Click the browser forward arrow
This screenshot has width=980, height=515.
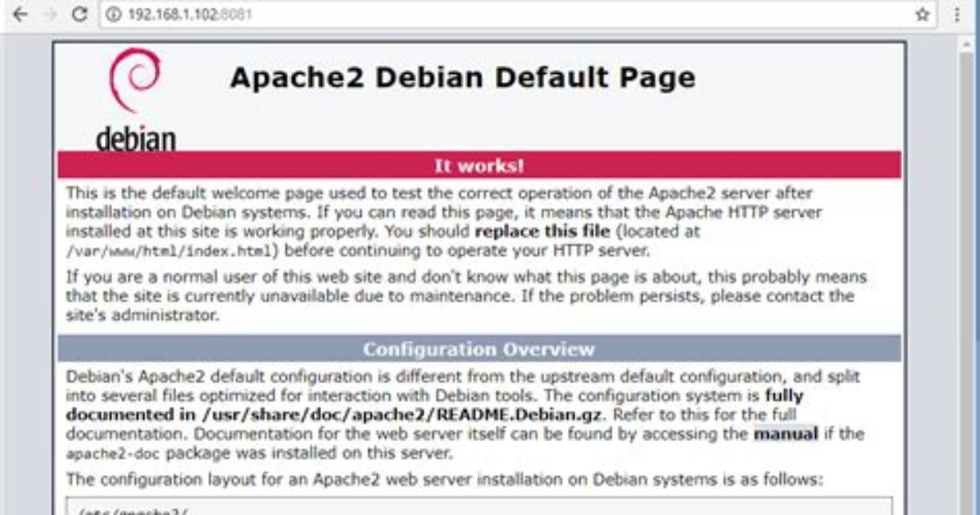tap(49, 15)
